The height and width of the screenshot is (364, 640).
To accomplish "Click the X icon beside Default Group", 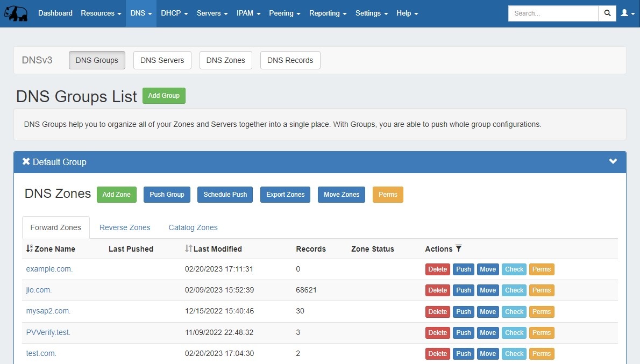I will [x=26, y=162].
